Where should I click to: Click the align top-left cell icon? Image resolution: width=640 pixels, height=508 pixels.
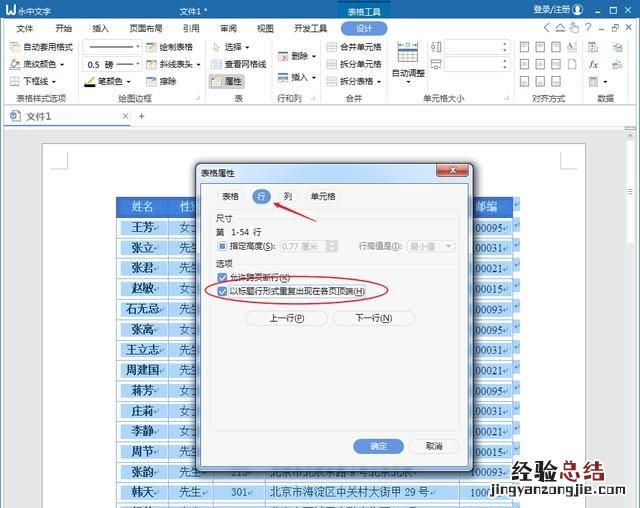tap(524, 47)
